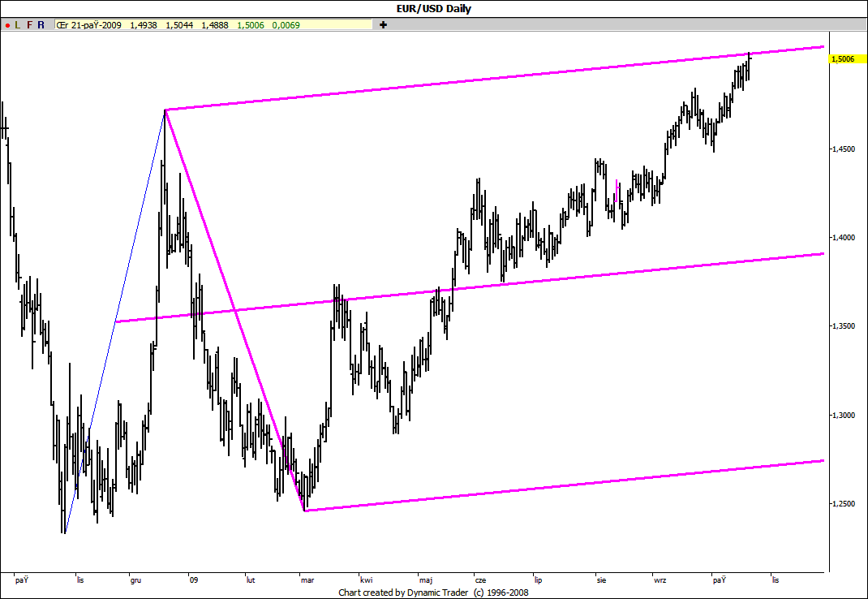This screenshot has height=599, width=868.
Task: Click the "Chart created by Dynamic Trader" footer text
Action: point(403,593)
